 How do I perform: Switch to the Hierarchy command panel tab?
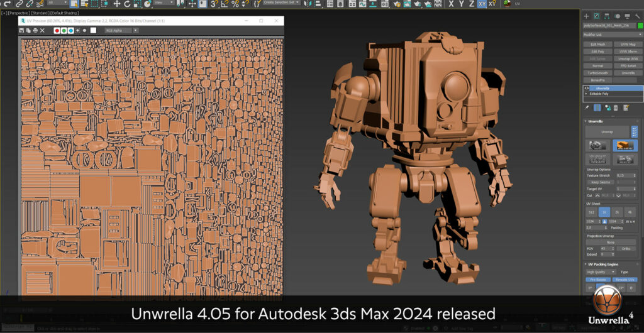click(607, 16)
